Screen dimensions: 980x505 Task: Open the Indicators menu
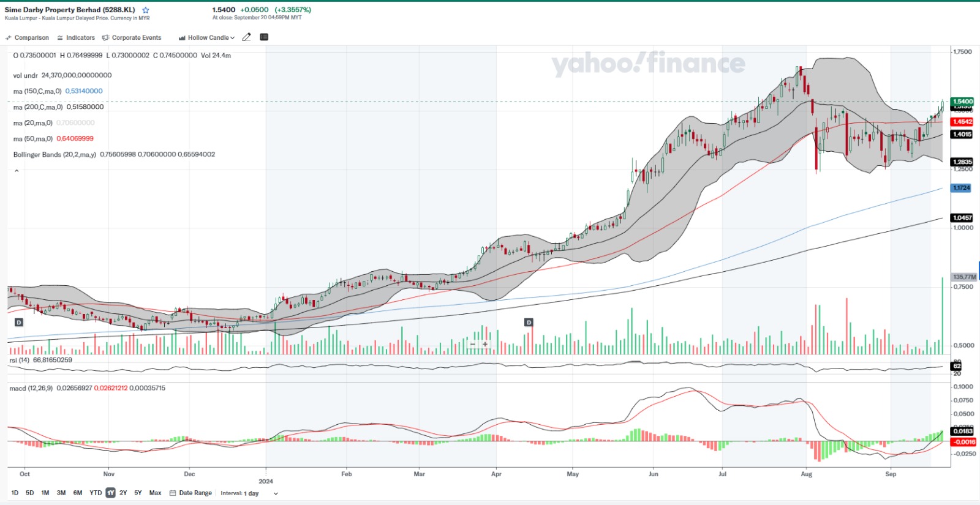point(76,37)
